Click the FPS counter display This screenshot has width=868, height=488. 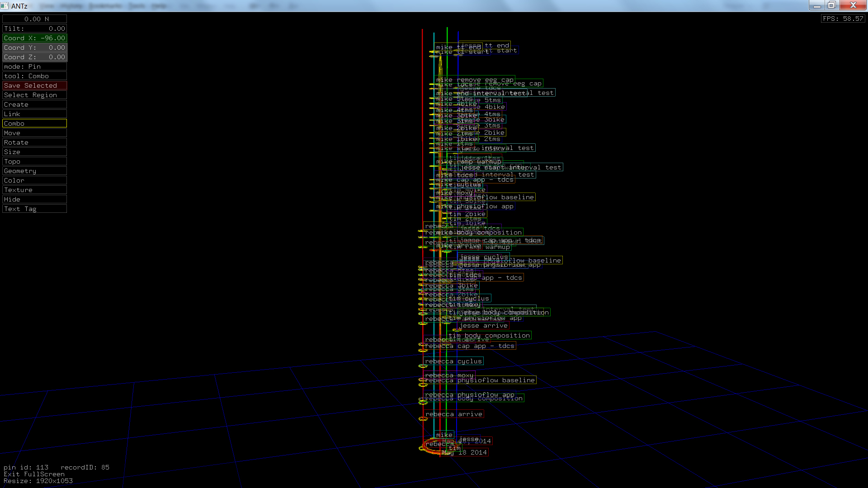point(843,19)
